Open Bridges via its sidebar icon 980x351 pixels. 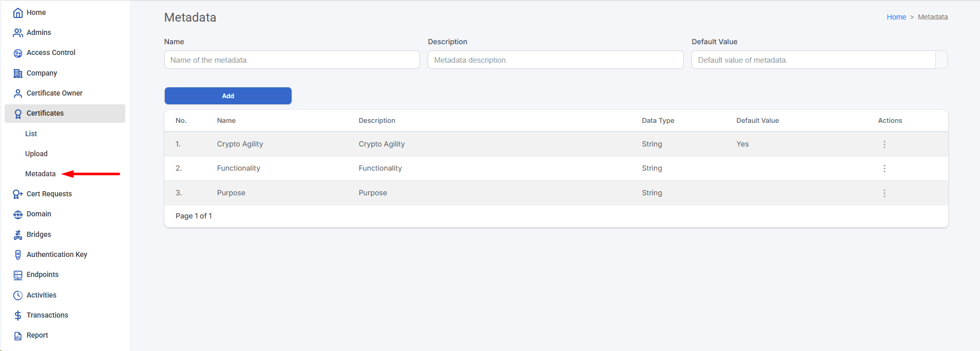[x=18, y=235]
